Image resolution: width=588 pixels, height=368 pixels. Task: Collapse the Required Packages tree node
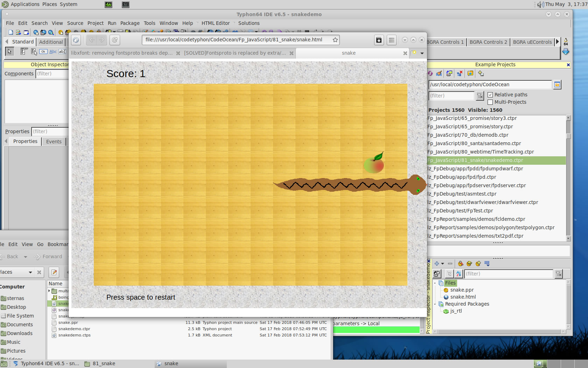tap(435, 304)
